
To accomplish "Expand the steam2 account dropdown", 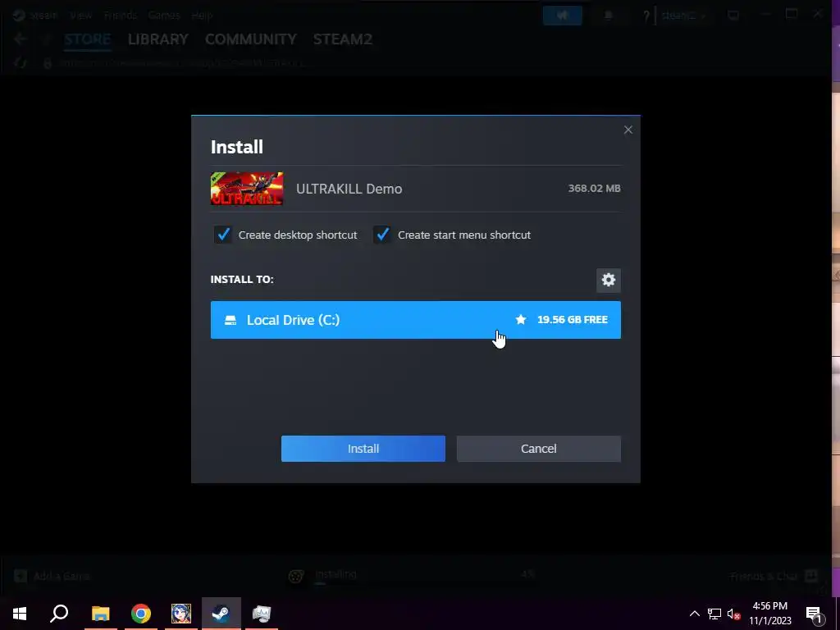I will pos(683,16).
